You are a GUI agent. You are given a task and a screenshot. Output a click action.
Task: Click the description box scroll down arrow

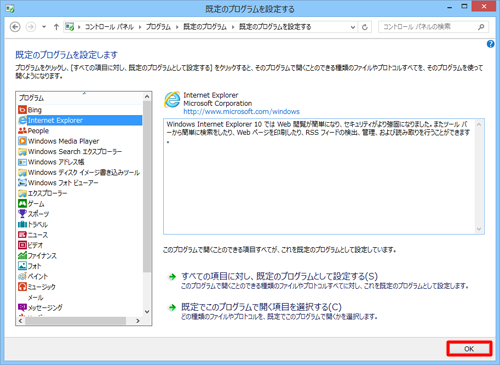(x=479, y=229)
